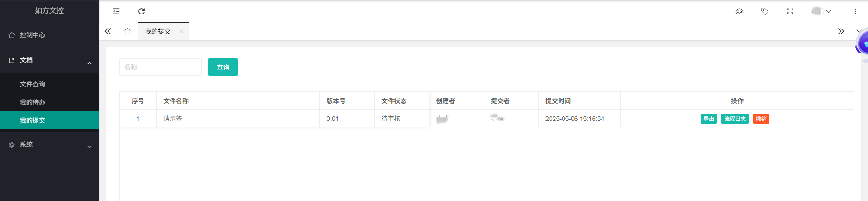Open 流程日志 for 请示签 row
This screenshot has height=201, width=868.
coord(735,119)
